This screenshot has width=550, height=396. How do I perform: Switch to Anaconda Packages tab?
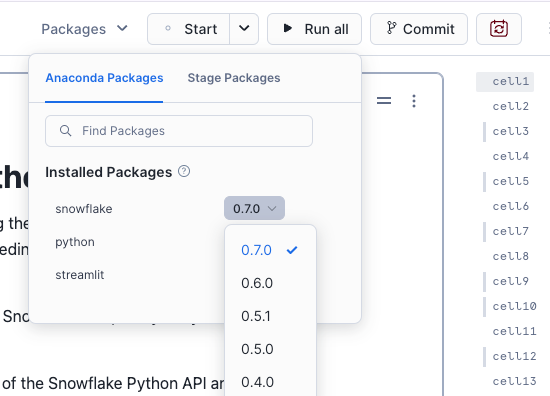[x=104, y=78]
